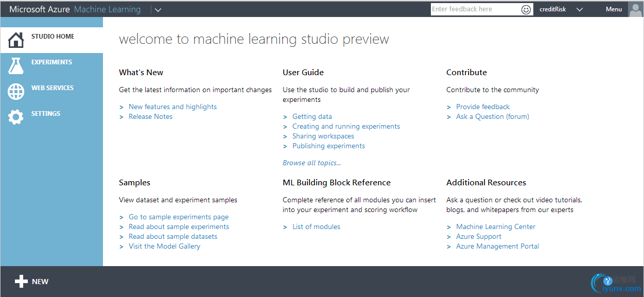This screenshot has width=644, height=297.
Task: Click the plus icon beside NEW
Action: pos(21,282)
